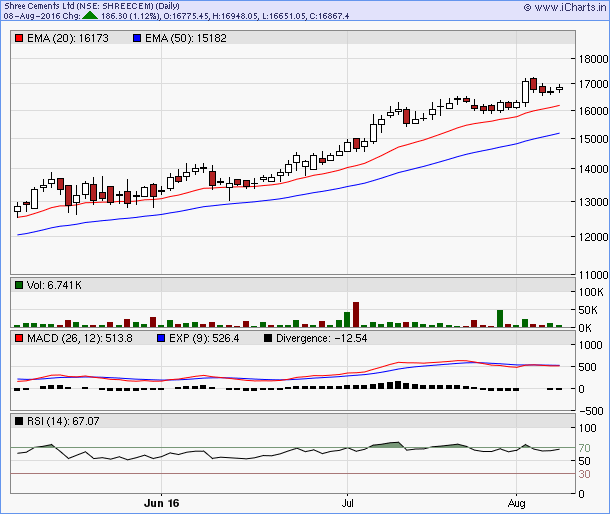Click the 'Shree Cements Ltd (NSE: SHREECEM) (Daily)' title
Image resolution: width=610 pixels, height=514 pixels.
coord(92,6)
